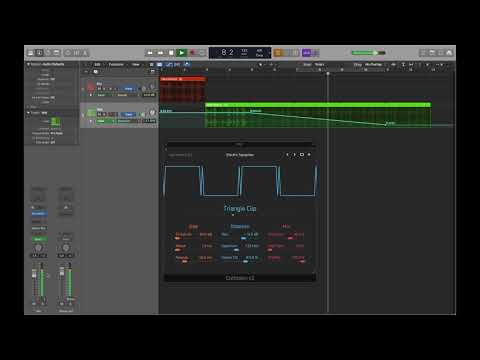The width and height of the screenshot is (480, 360).
Task: Click the Add Track plus button
Action: [x=86, y=71]
